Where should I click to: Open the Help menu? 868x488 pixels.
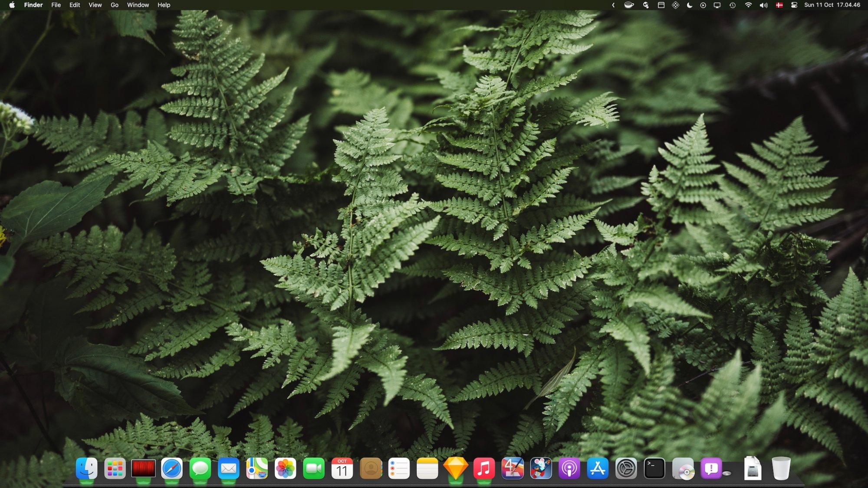pos(164,5)
